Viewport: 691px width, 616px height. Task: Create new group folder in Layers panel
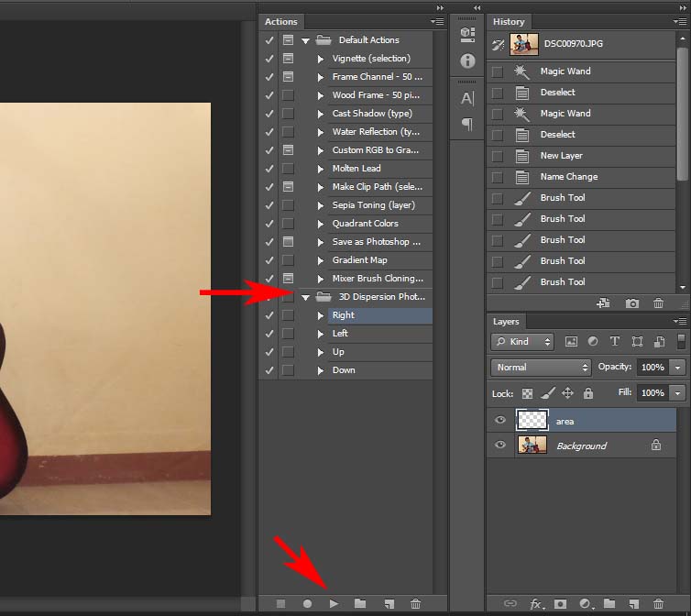[x=609, y=603]
